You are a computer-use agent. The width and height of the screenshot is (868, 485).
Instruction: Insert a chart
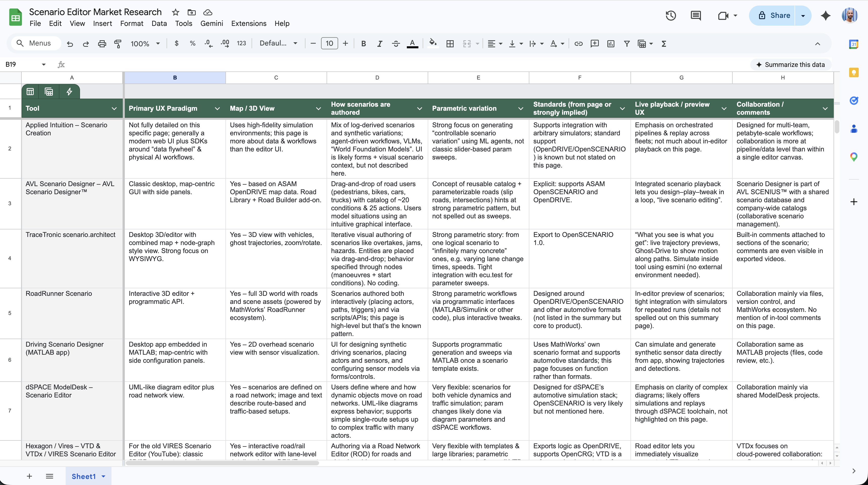(611, 44)
